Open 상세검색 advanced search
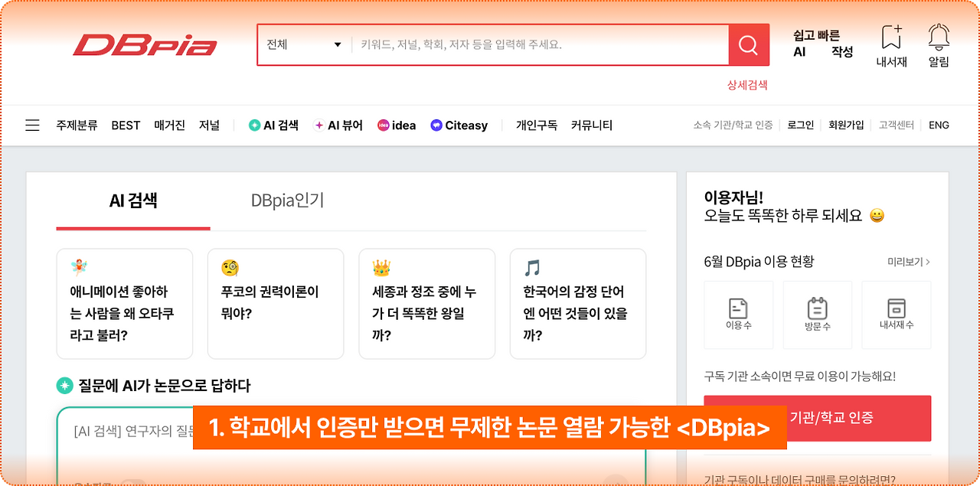 point(746,84)
